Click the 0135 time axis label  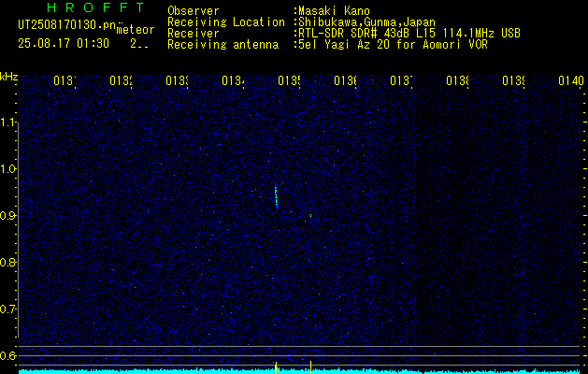point(289,80)
